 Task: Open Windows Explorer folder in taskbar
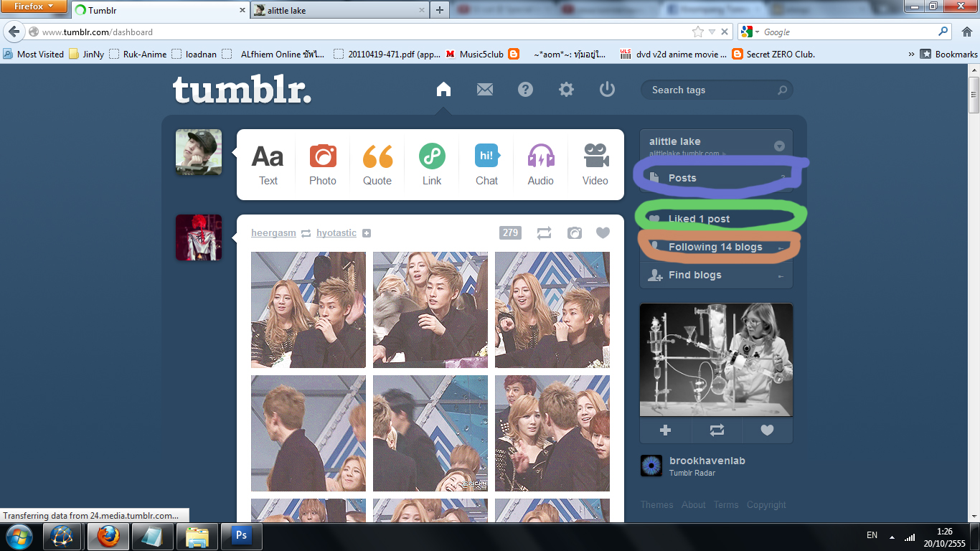click(197, 535)
